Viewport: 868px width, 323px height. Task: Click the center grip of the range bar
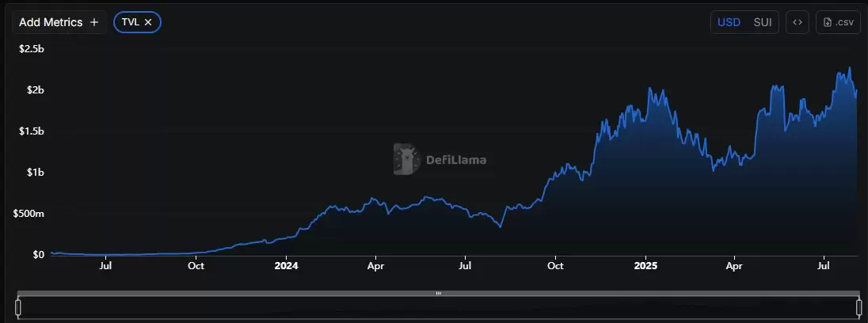click(439, 293)
